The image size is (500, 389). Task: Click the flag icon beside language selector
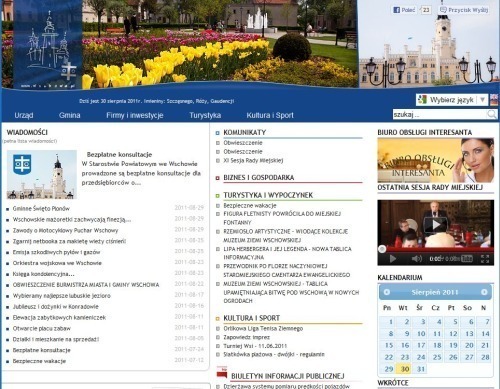click(x=494, y=100)
